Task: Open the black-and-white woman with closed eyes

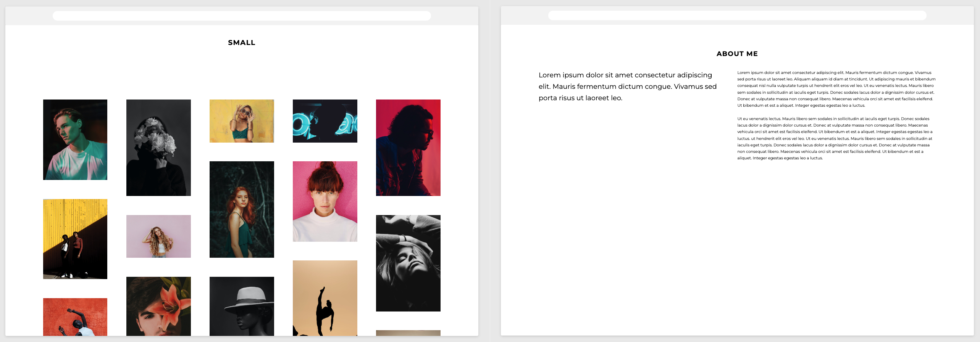Action: 408,263
